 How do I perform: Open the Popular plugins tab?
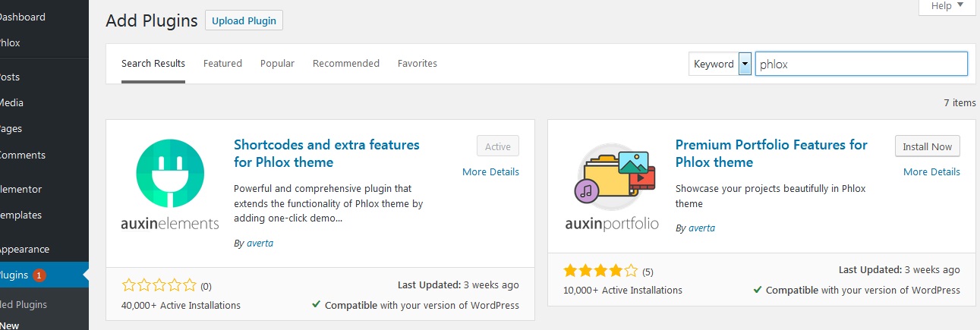click(277, 64)
